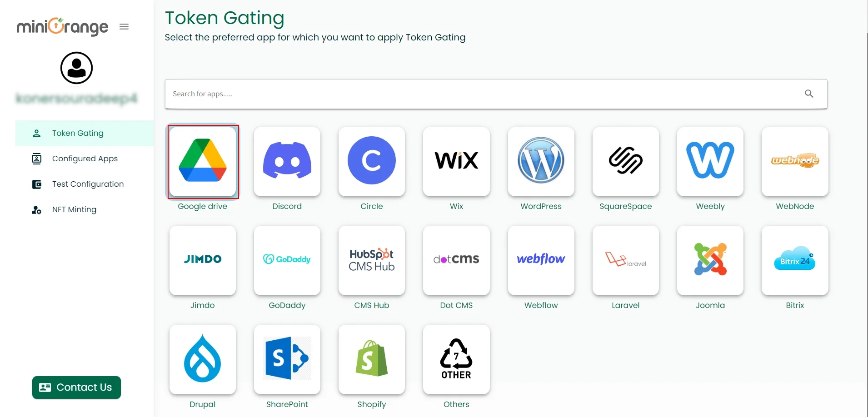Choose the SharePoint app tile

point(287,360)
